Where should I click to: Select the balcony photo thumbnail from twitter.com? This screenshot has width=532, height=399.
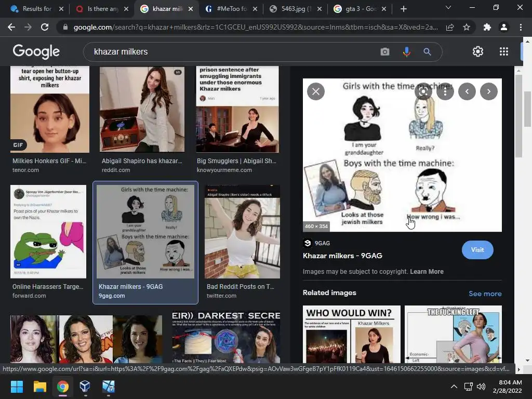click(x=242, y=231)
